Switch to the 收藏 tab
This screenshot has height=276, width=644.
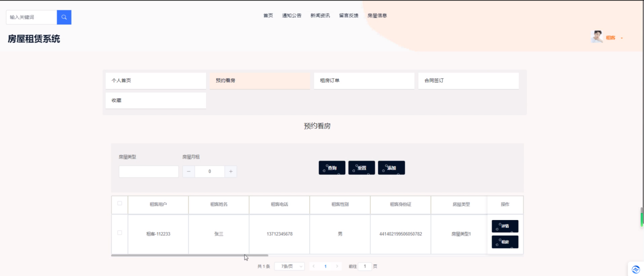156,100
